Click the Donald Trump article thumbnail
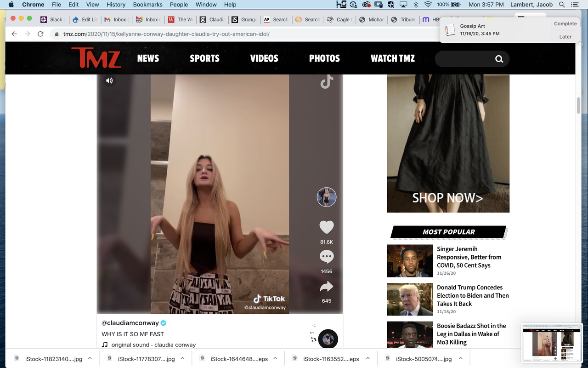The height and width of the screenshot is (368, 588). (x=410, y=299)
